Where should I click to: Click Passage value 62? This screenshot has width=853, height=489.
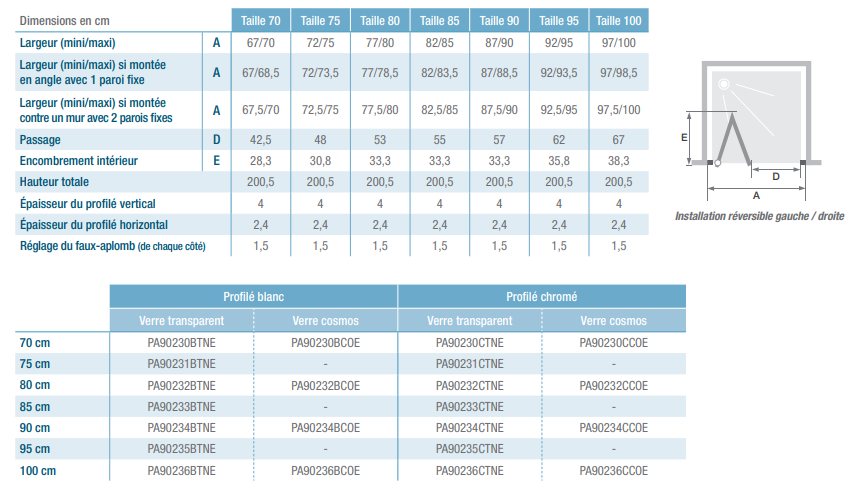[559, 140]
